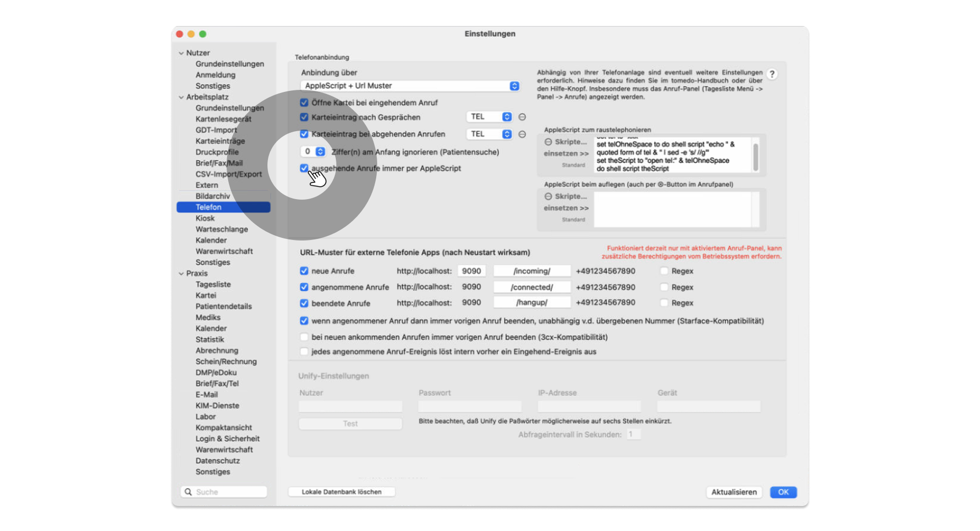Screen dimensions: 980x531
Task: Click the Ziffer(n) ignorieren stepper arrows
Action: point(320,152)
